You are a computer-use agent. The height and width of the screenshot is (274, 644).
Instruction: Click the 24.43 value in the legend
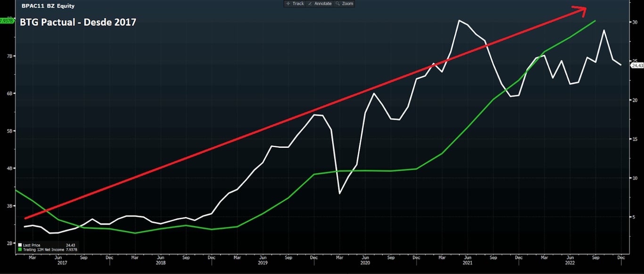tap(71, 245)
